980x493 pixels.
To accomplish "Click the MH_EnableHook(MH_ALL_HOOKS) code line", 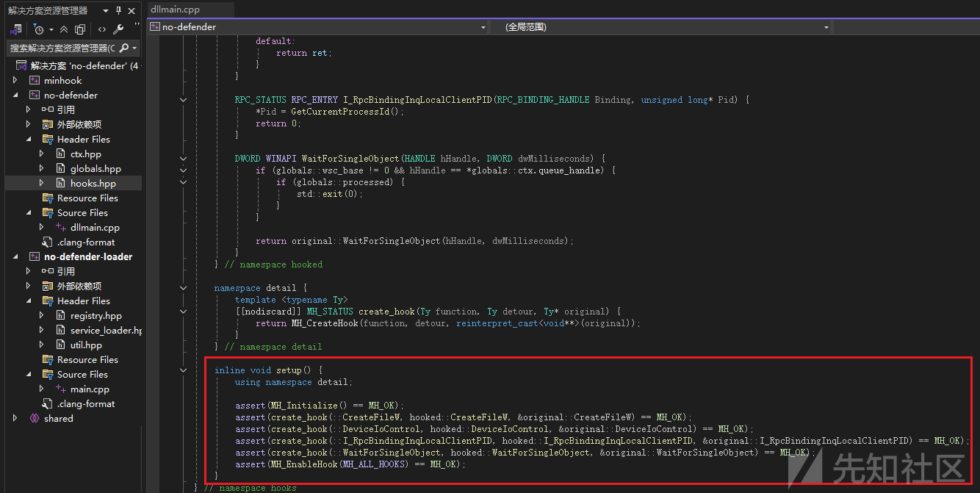I will 350,464.
